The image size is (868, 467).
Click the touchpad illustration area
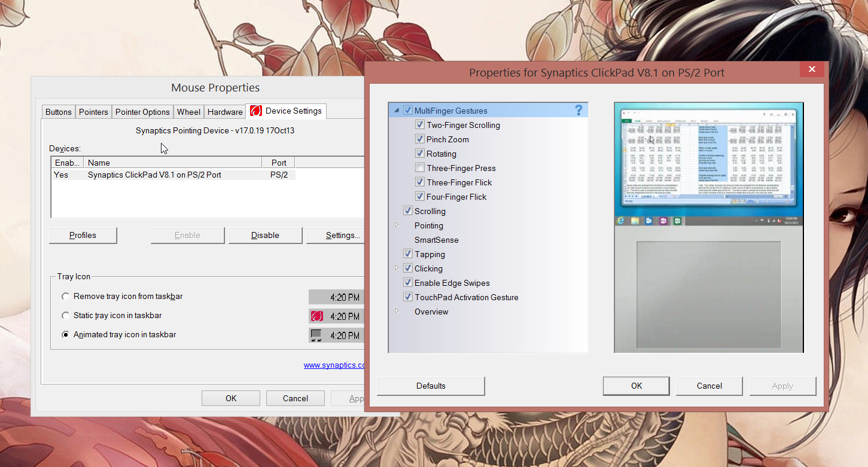click(x=708, y=294)
